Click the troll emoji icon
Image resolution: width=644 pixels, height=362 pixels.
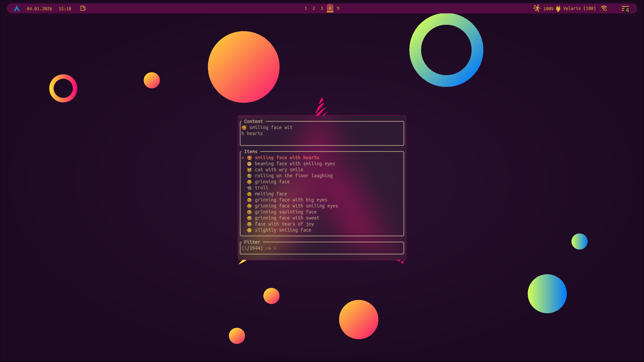(249, 188)
